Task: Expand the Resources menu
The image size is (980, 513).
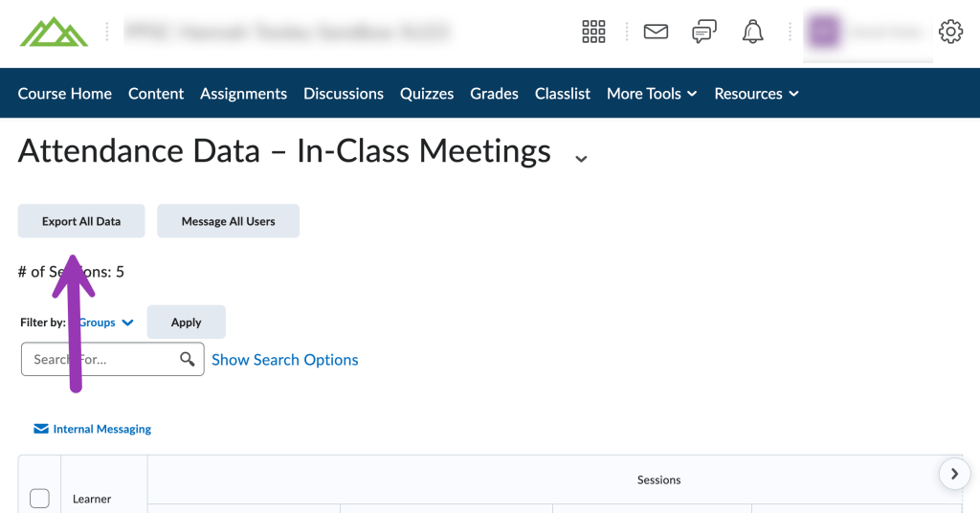Action: point(756,93)
